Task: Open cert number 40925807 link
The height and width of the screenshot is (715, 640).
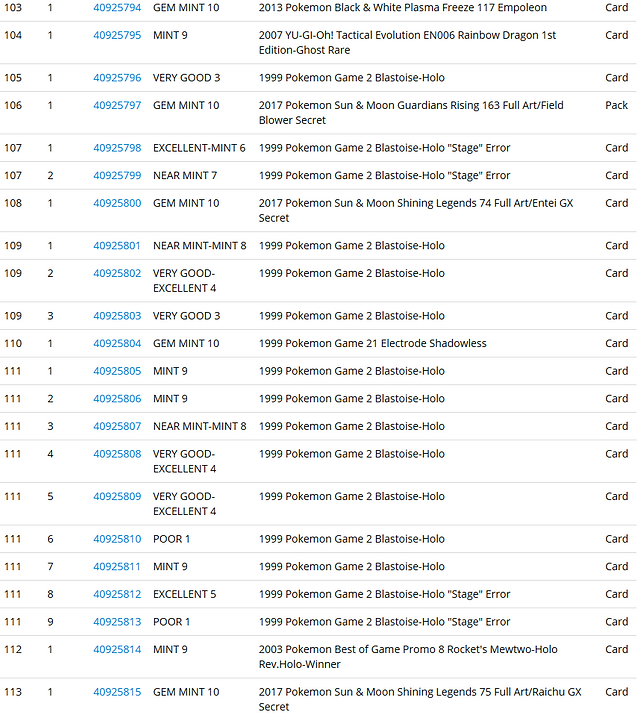Action: (117, 426)
